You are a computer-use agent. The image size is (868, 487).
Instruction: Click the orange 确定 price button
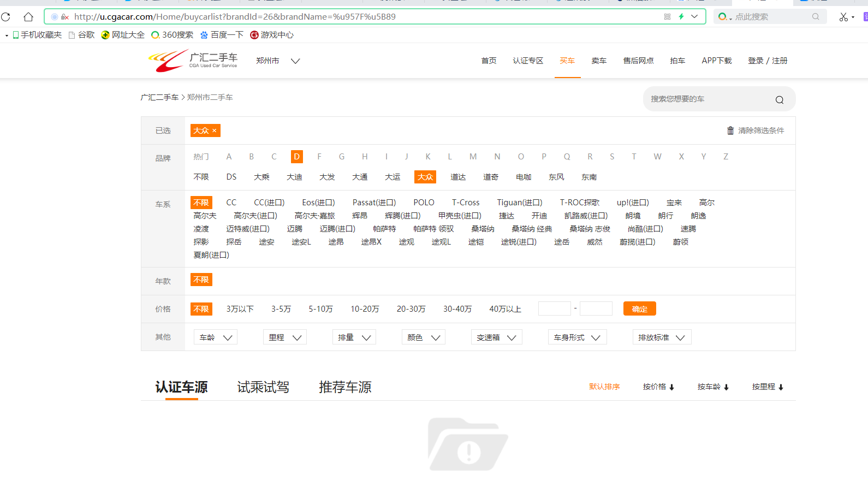pos(640,309)
